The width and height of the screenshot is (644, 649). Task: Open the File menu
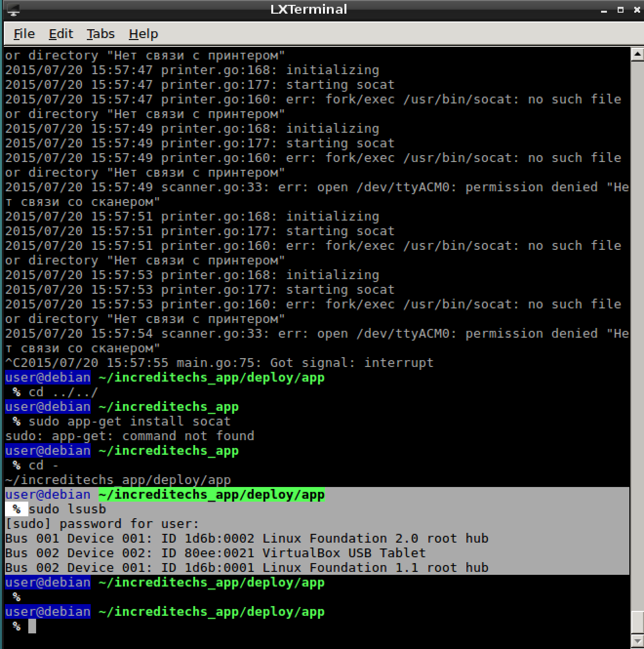(x=24, y=34)
